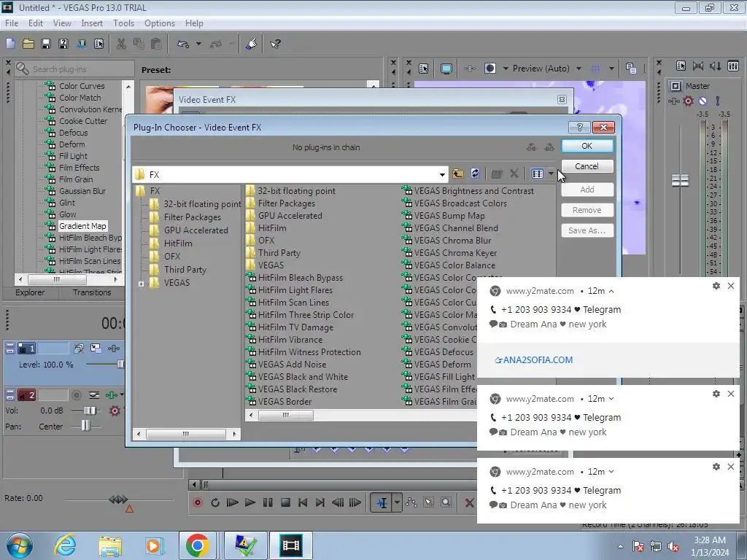The height and width of the screenshot is (560, 747).
Task: Click the New project icon in toolbar
Action: pyautogui.click(x=10, y=44)
